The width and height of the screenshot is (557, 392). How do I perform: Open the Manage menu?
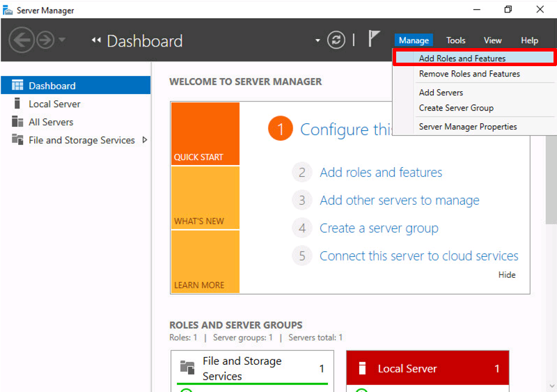(414, 40)
